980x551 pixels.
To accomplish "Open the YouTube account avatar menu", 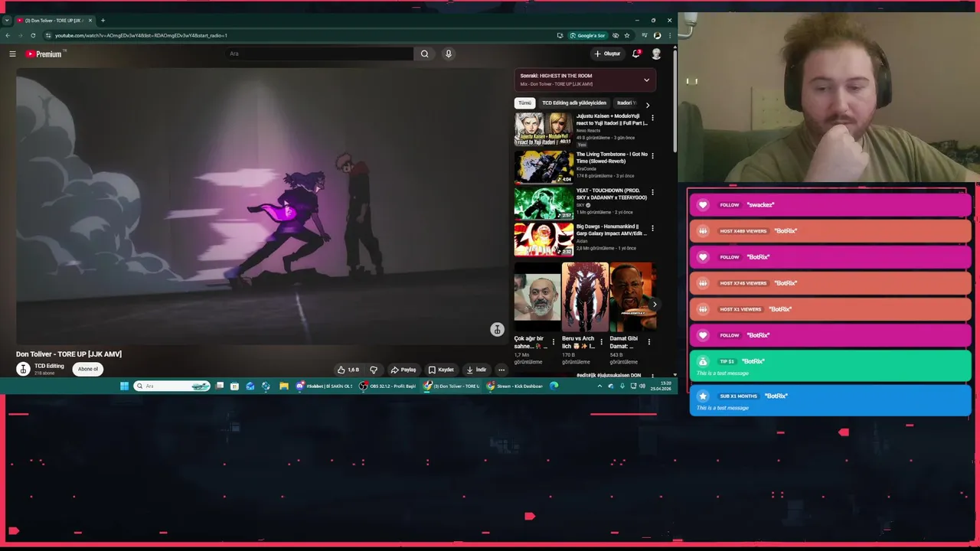I will [x=656, y=54].
